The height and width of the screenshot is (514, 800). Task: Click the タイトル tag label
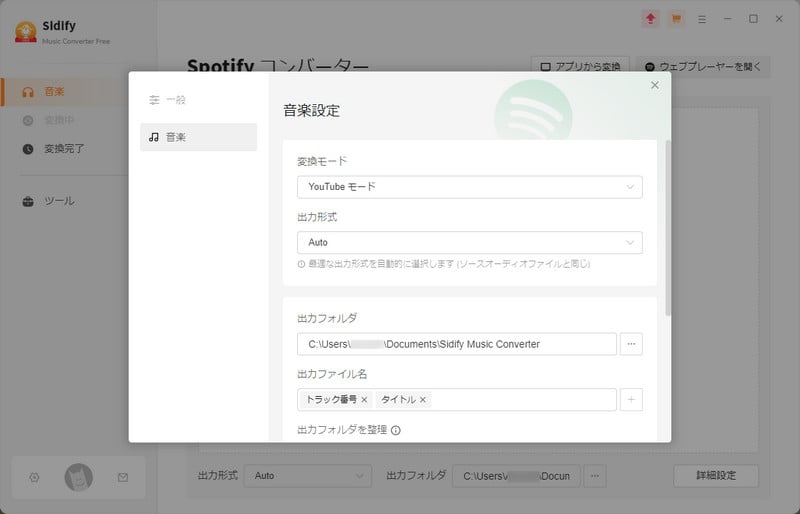pos(398,400)
